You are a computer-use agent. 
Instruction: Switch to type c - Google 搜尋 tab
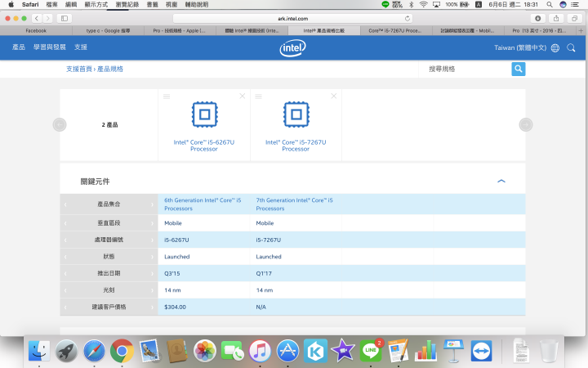click(x=108, y=31)
